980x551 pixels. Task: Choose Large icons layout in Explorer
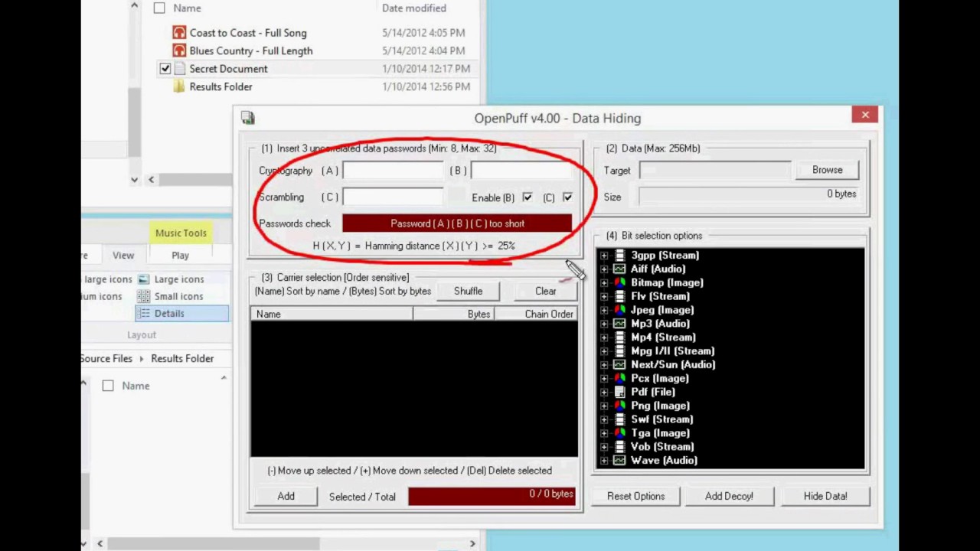point(170,279)
